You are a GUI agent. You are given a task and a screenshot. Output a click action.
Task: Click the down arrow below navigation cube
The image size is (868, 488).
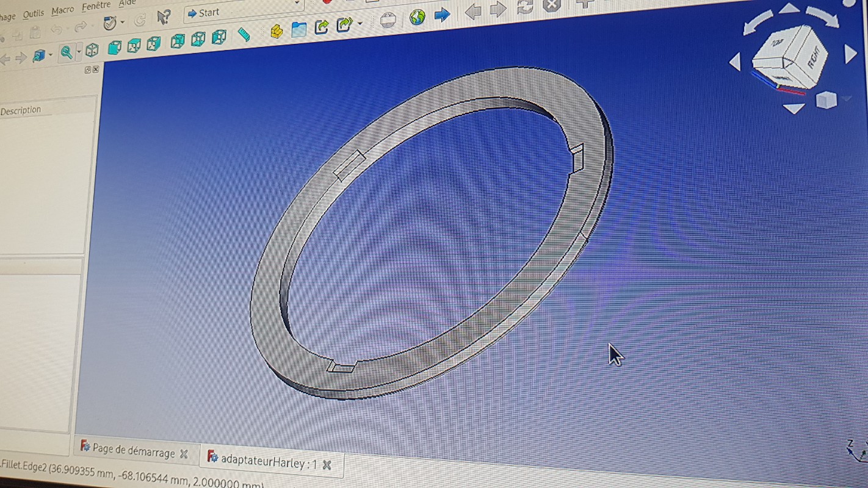click(x=793, y=109)
